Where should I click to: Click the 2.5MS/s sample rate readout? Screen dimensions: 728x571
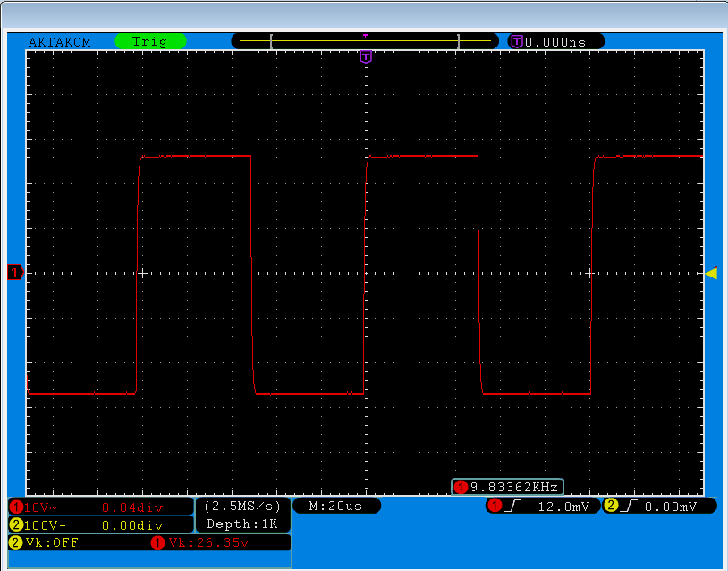243,506
